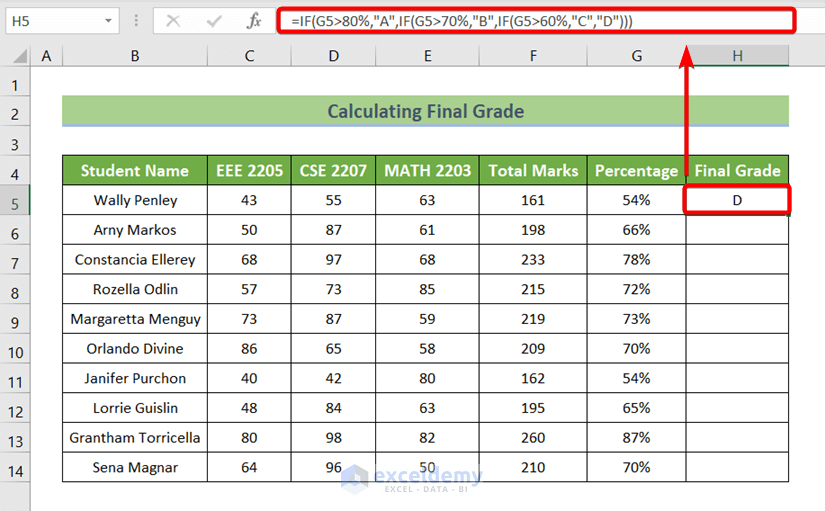Select column B header
825x511 pixels.
(x=135, y=56)
